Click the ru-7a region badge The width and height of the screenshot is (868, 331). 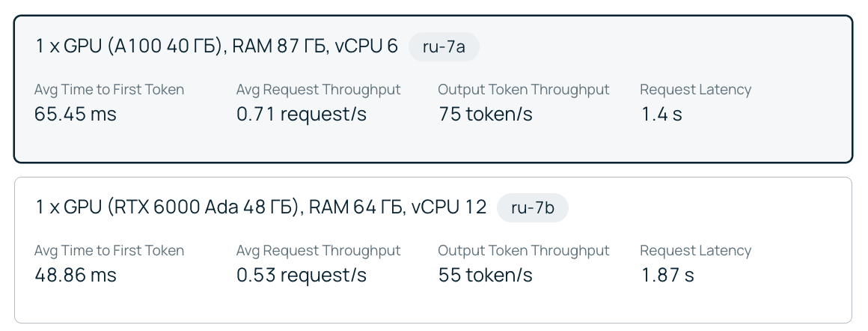pyautogui.click(x=444, y=46)
